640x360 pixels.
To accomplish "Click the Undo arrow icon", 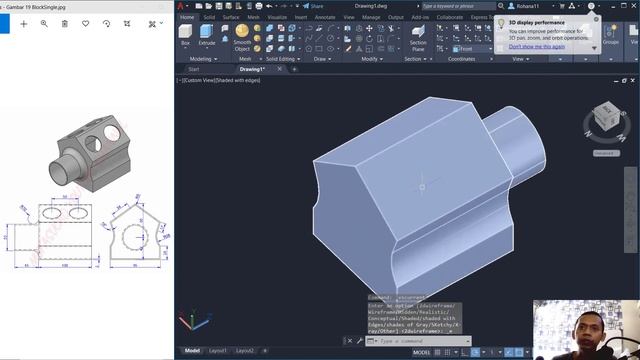I will tap(269, 6).
